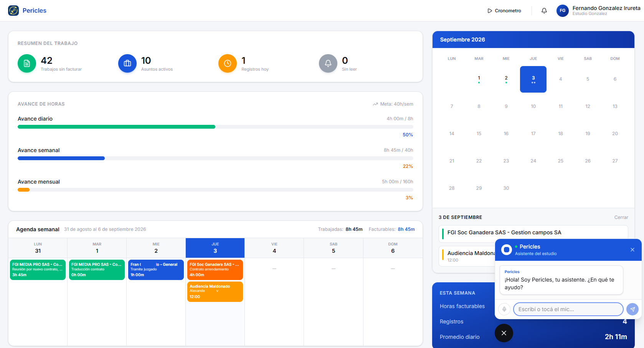Start the Cronometro timer
This screenshot has height=348, width=644.
pyautogui.click(x=504, y=11)
